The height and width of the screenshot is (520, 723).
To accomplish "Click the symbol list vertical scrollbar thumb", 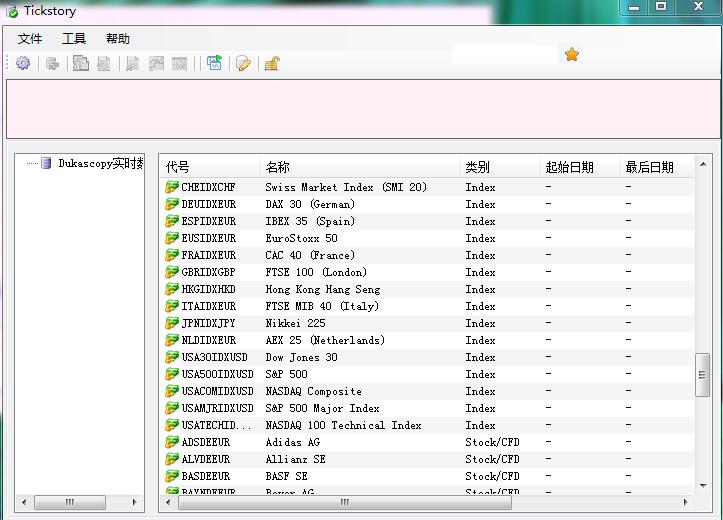I will tap(703, 375).
